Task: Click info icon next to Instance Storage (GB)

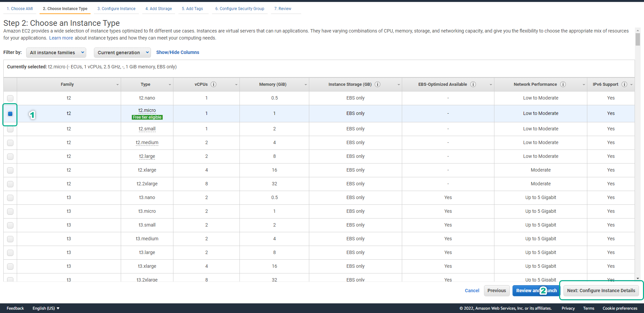Action: click(377, 84)
